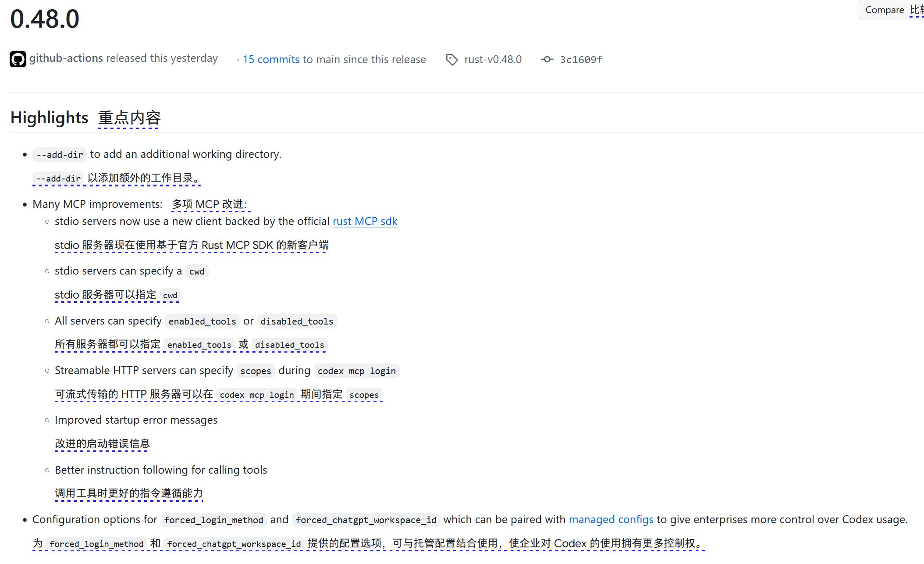Click the English --add-dir code snippet
The image size is (924, 564).
tap(60, 155)
